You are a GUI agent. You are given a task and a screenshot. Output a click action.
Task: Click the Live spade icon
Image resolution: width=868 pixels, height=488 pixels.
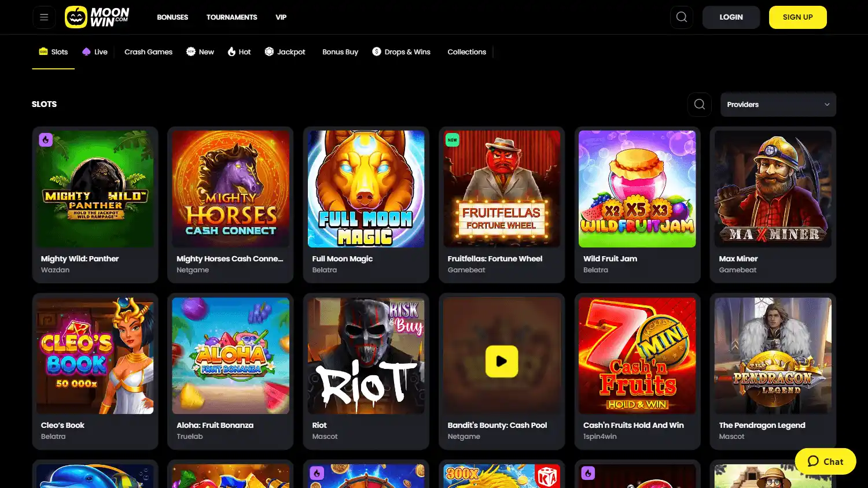pyautogui.click(x=86, y=51)
